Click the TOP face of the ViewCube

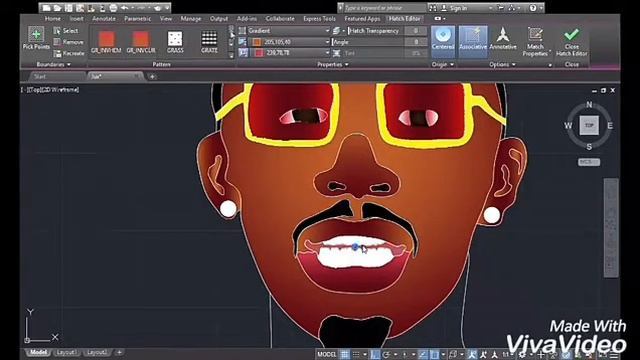pos(589,125)
